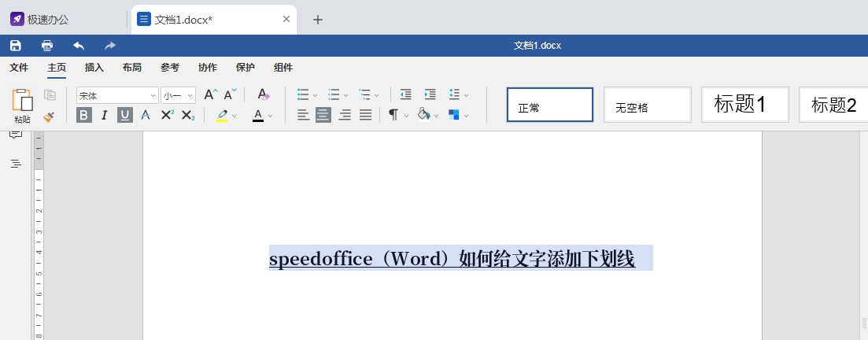Switch to the 组件 (Plugins) tab
This screenshot has height=340, width=868.
click(x=283, y=68)
